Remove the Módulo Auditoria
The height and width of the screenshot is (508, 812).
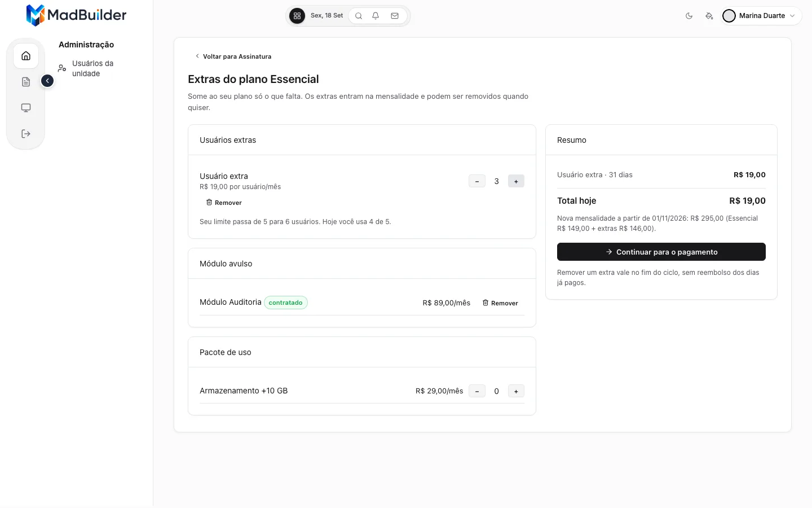(x=500, y=303)
